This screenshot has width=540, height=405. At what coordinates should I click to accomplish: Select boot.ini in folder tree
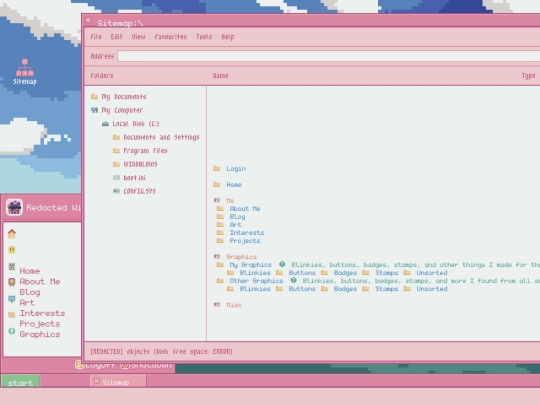tap(135, 177)
